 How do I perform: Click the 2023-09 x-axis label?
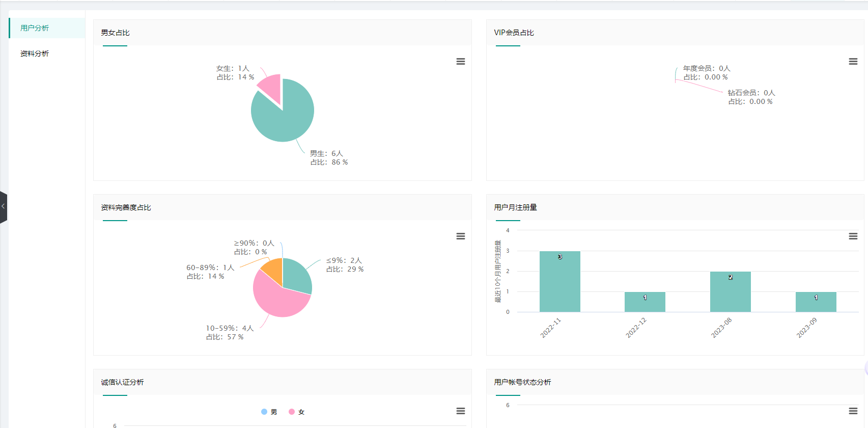(806, 328)
